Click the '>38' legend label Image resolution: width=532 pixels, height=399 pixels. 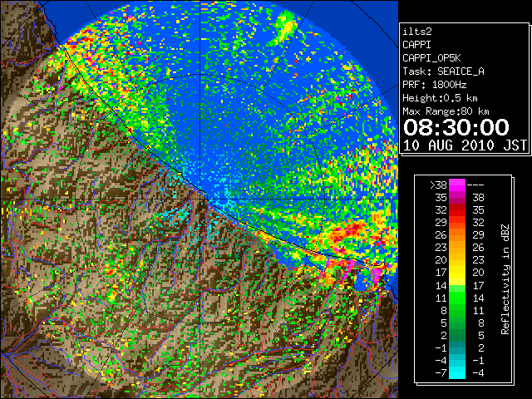click(438, 185)
